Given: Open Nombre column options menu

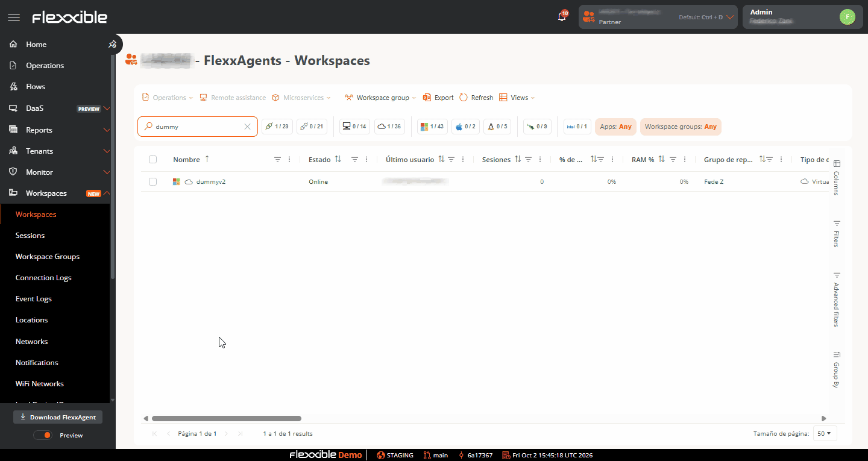Looking at the screenshot, I should [289, 160].
